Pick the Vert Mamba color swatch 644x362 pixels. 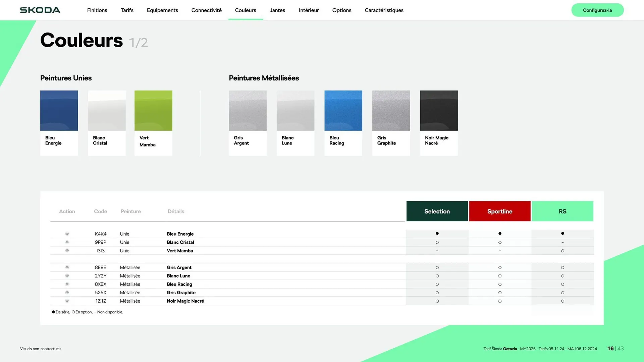(153, 111)
